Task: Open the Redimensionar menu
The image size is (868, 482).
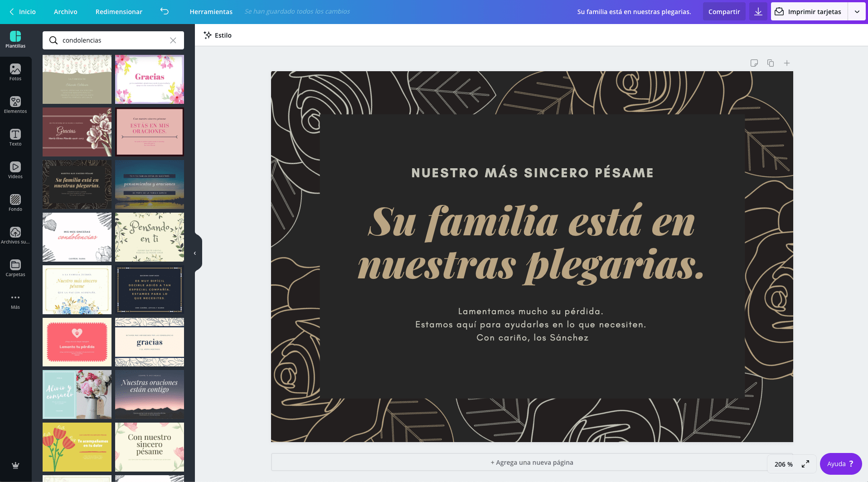Action: [x=119, y=12]
